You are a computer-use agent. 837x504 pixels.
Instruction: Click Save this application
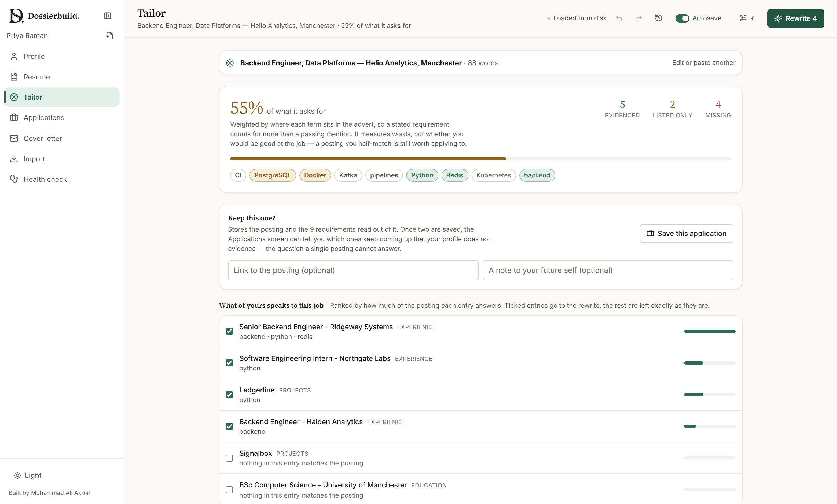[686, 233]
